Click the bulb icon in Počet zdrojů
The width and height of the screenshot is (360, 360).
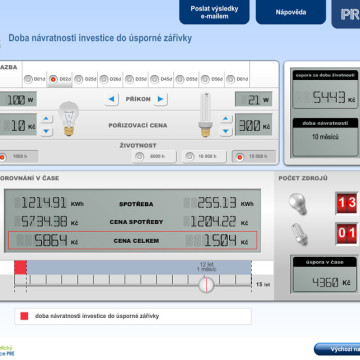[297, 204]
